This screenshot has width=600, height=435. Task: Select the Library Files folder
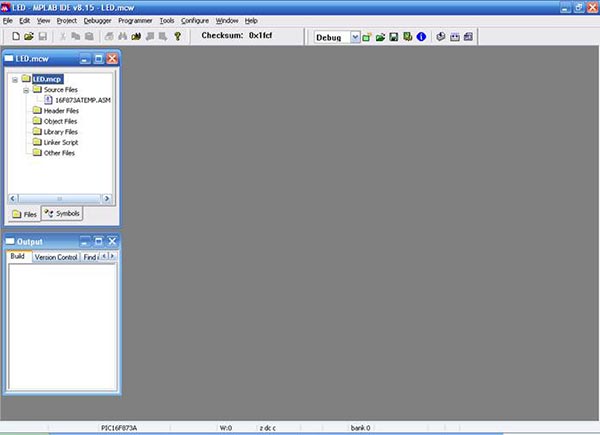coord(60,132)
